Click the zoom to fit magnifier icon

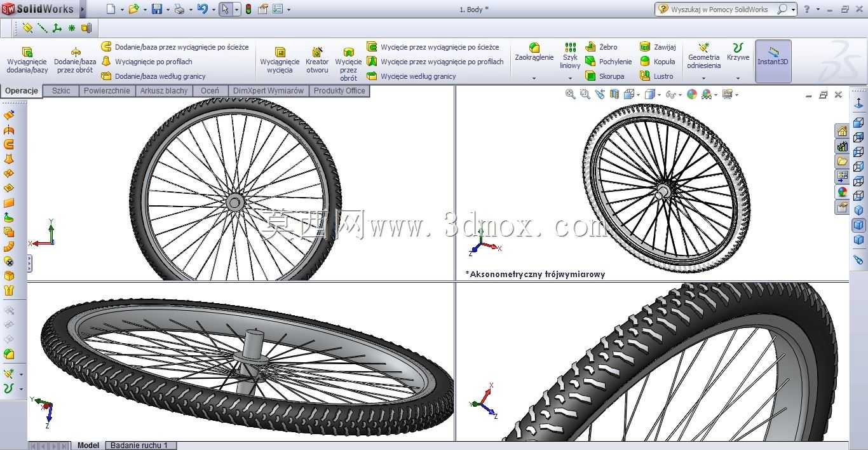[x=570, y=94]
